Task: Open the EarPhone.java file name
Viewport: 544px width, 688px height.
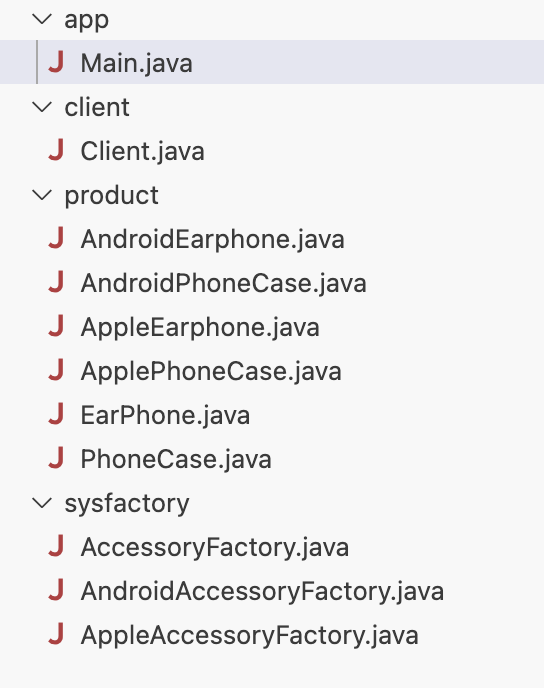Action: point(165,415)
